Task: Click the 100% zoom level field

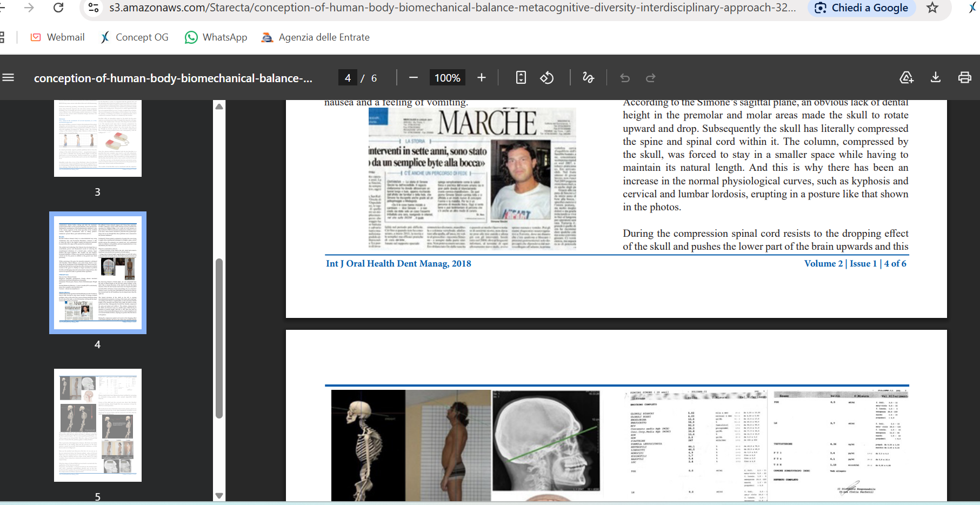Action: [x=447, y=78]
